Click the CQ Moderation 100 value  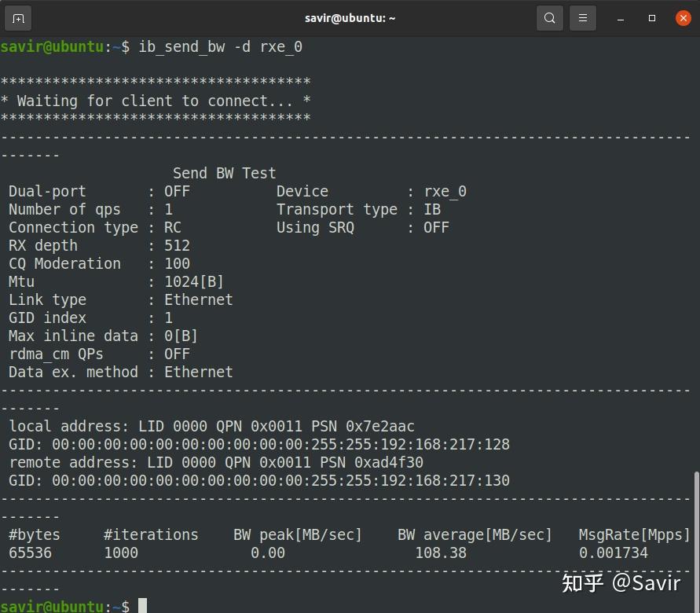click(177, 264)
